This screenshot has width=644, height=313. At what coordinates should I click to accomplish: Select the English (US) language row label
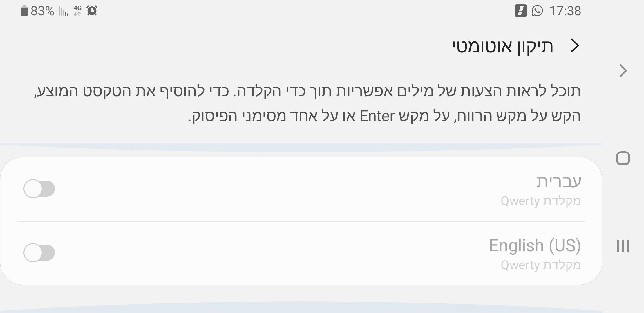click(535, 245)
